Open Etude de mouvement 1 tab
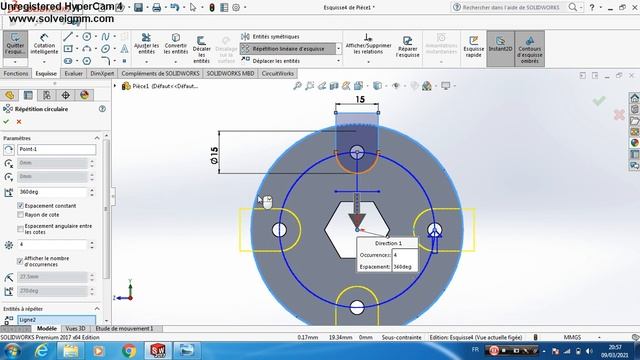The height and width of the screenshot is (360, 640). coord(124,329)
